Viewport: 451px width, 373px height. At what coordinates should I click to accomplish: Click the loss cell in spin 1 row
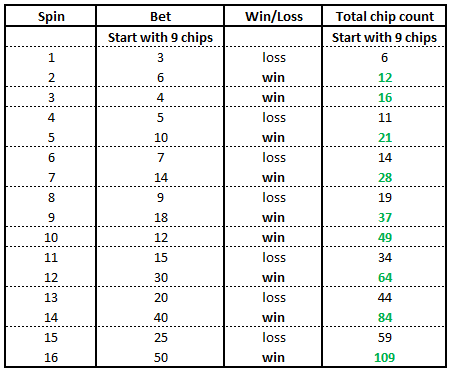point(274,58)
